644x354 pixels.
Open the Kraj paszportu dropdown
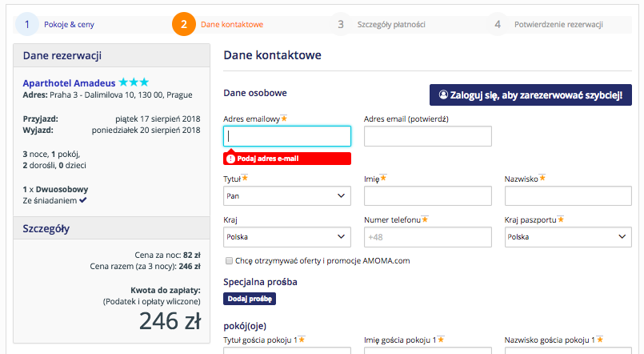coord(568,237)
